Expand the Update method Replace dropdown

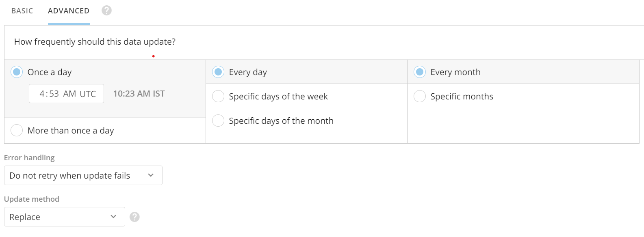coord(62,217)
